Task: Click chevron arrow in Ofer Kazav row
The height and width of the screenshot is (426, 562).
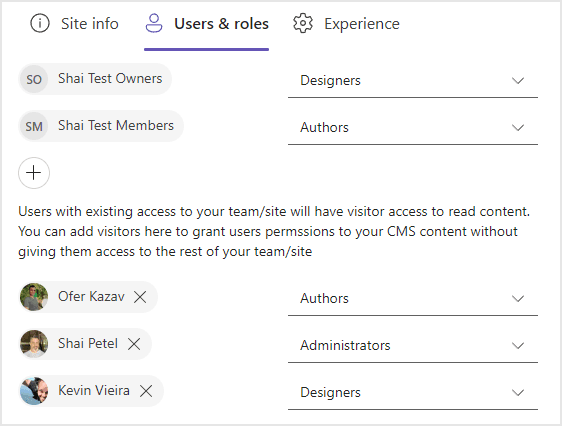Action: (518, 298)
